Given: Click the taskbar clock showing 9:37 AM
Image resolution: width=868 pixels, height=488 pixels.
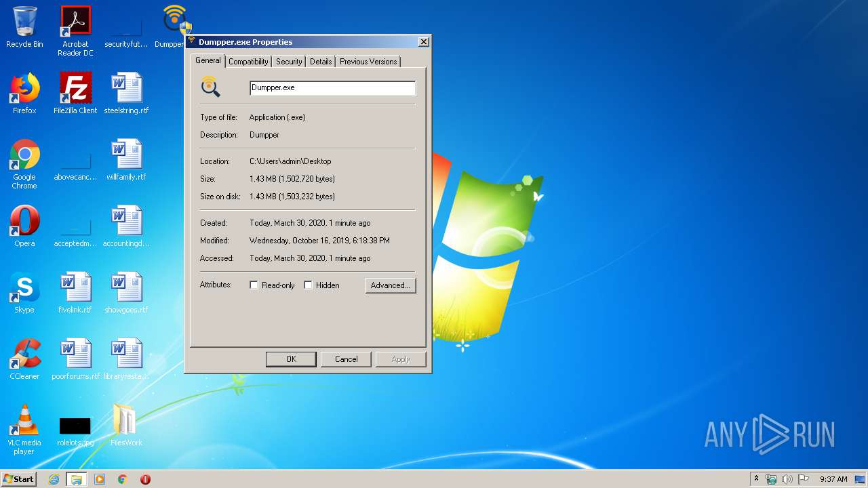Looking at the screenshot, I should point(833,479).
